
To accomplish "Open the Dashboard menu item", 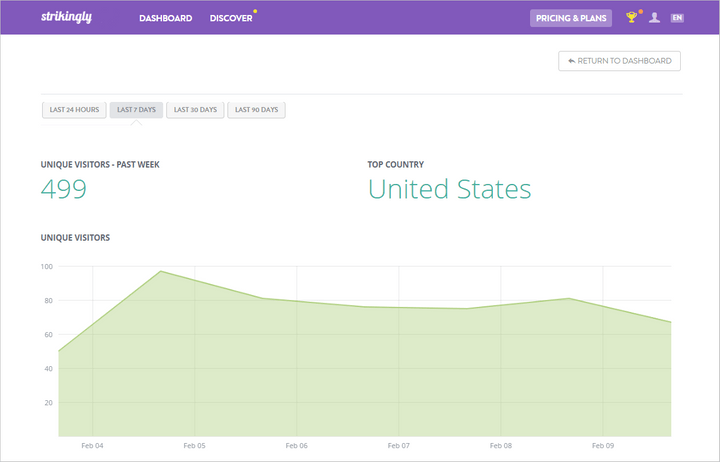I will pos(165,18).
